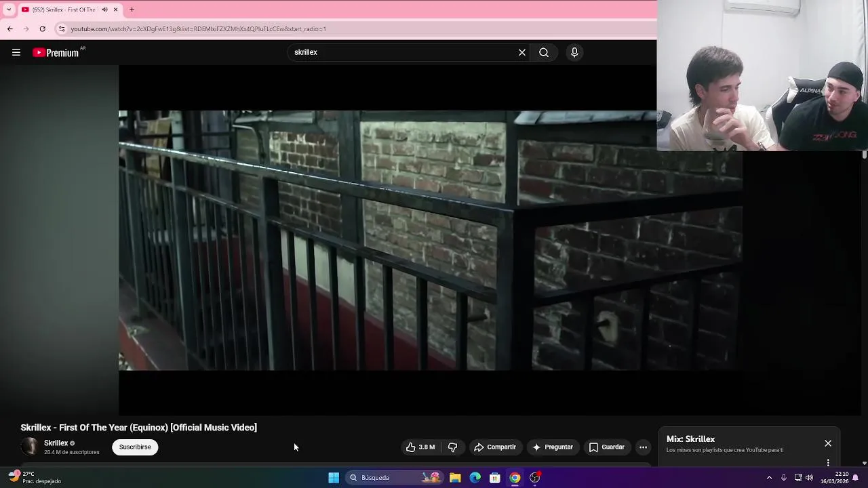The image size is (868, 488).
Task: Run search with the magnifier button
Action: [x=544, y=52]
